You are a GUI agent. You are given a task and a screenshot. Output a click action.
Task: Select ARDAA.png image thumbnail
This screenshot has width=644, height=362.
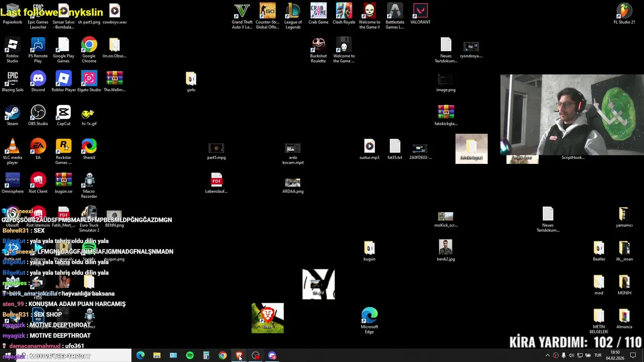(292, 185)
